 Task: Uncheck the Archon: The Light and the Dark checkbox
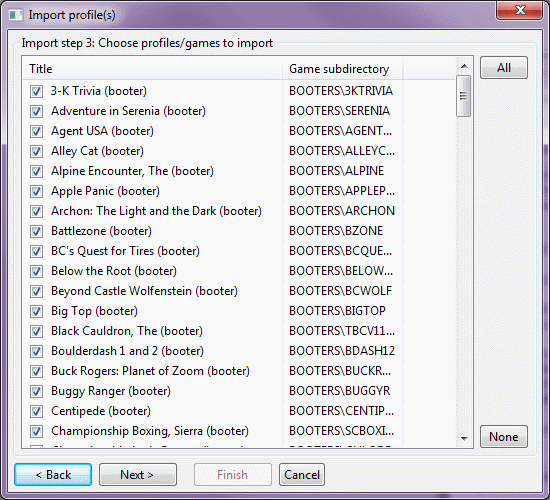point(36,211)
